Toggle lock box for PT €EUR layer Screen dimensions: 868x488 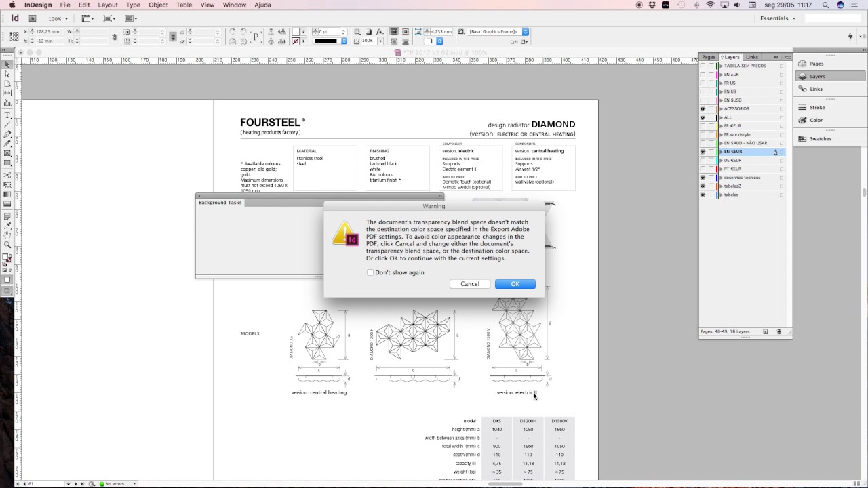click(711, 169)
